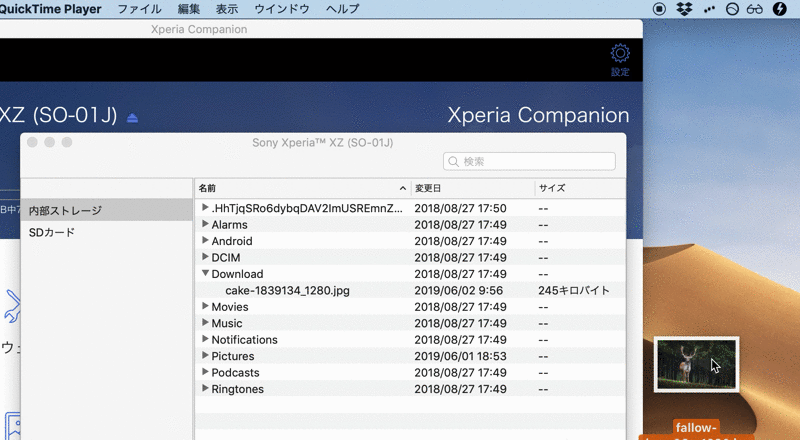Select SDカード in sidebar
This screenshot has width=800, height=440.
[52, 232]
